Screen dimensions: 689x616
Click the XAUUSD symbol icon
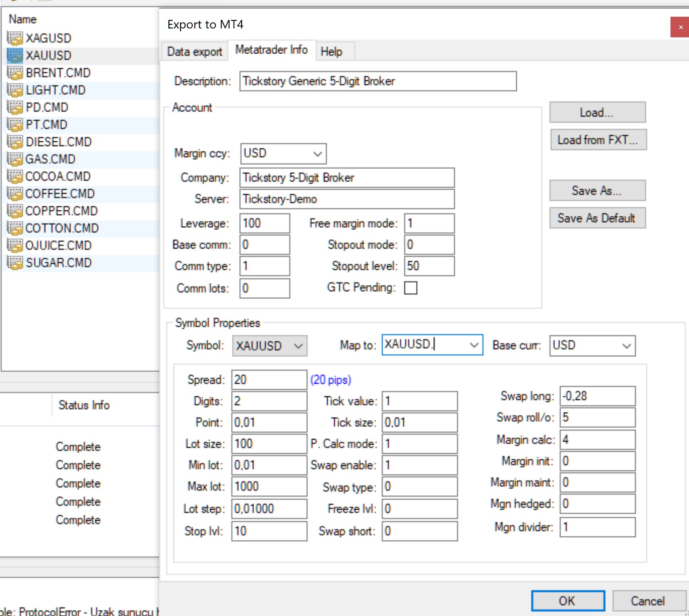click(15, 56)
